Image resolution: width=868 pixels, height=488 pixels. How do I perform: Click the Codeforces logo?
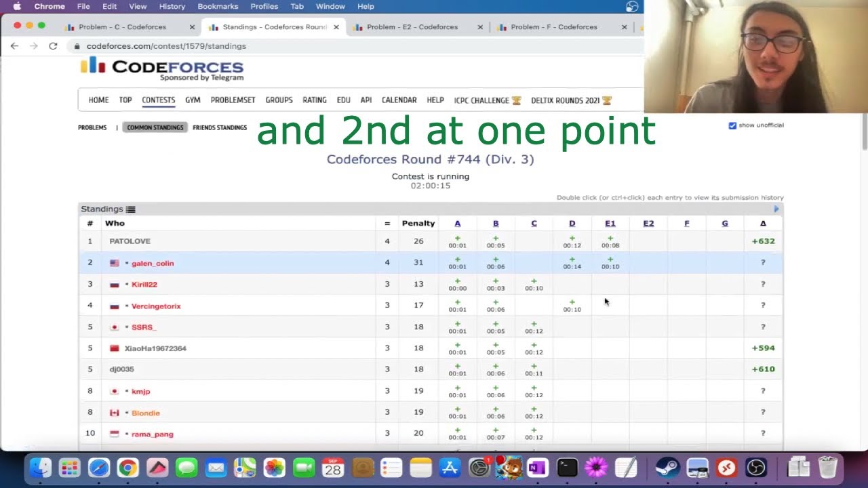[162, 69]
